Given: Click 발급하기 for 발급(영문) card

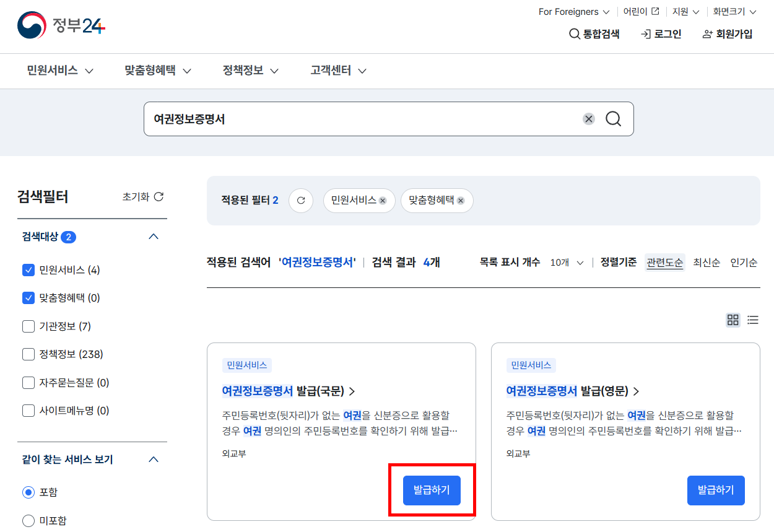Looking at the screenshot, I should [716, 491].
